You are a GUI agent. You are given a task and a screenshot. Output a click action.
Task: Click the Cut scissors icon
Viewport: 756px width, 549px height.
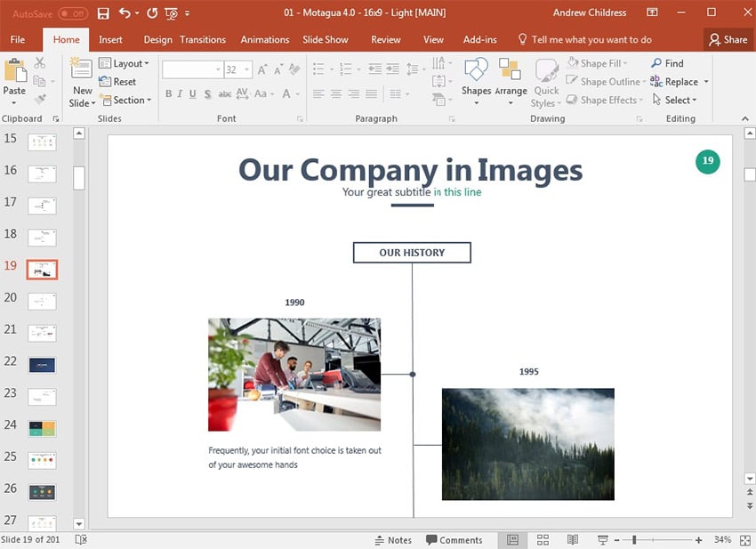pos(39,62)
